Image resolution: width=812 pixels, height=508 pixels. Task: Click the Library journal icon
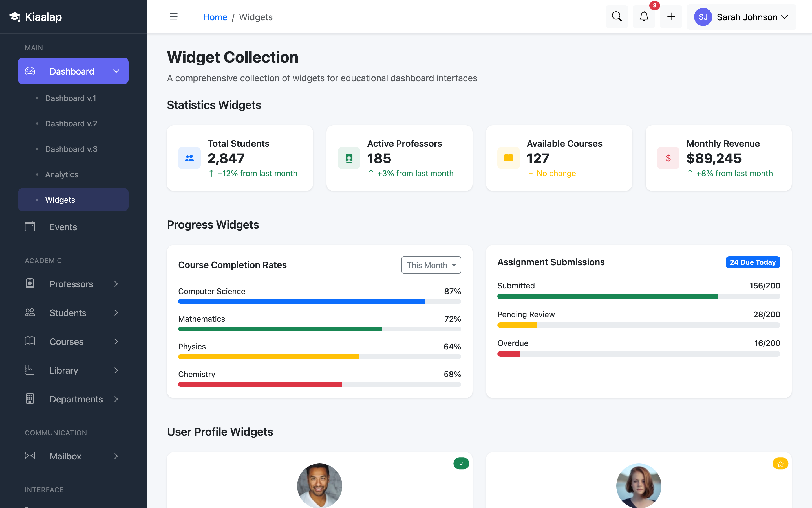pos(30,370)
